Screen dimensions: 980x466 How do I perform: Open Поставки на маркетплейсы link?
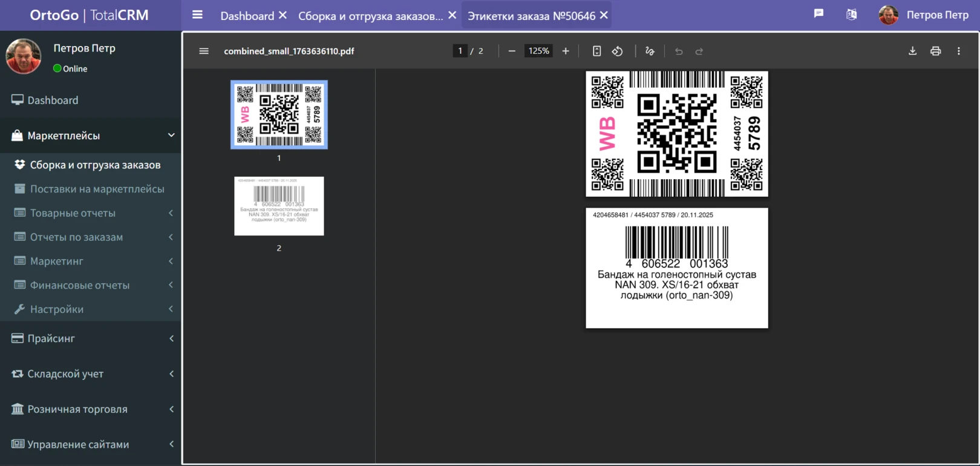tap(97, 189)
